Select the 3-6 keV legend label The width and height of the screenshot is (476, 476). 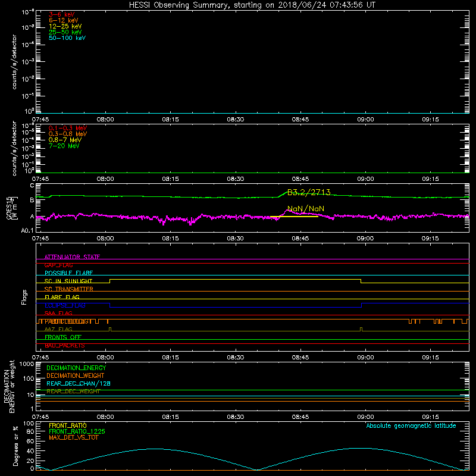pyautogui.click(x=62, y=14)
